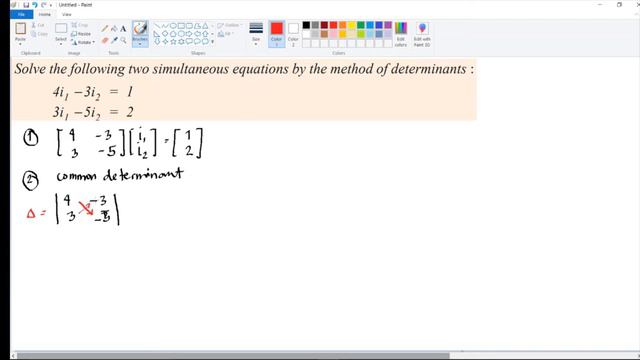Select the Fill with color bucket tool
The image size is (640, 360).
[x=114, y=29]
